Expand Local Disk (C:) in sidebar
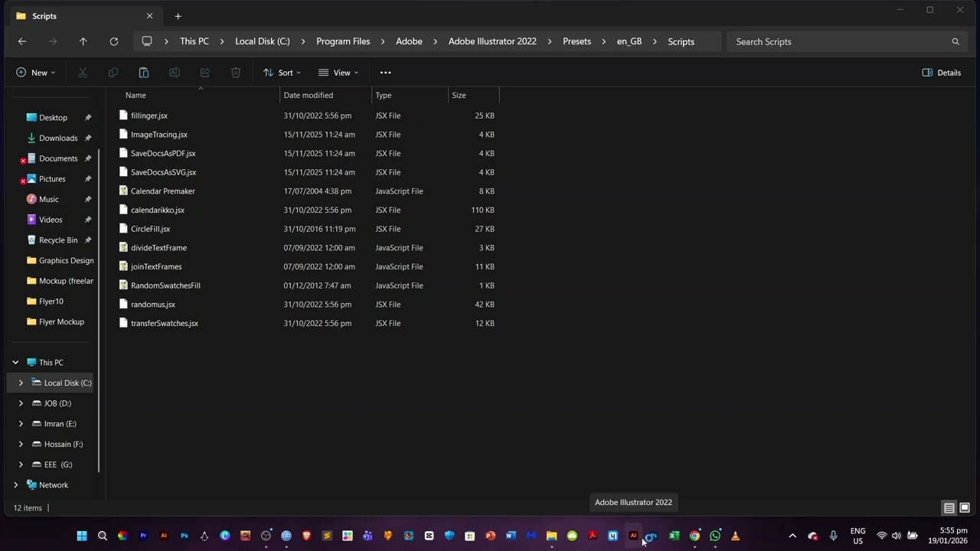Screen dimensions: 980x551 pos(21,383)
